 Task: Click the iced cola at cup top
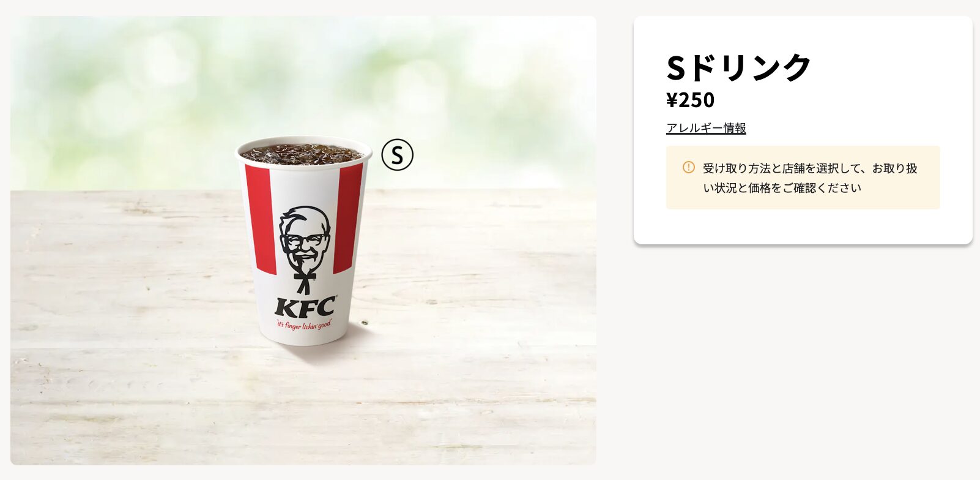(301, 154)
